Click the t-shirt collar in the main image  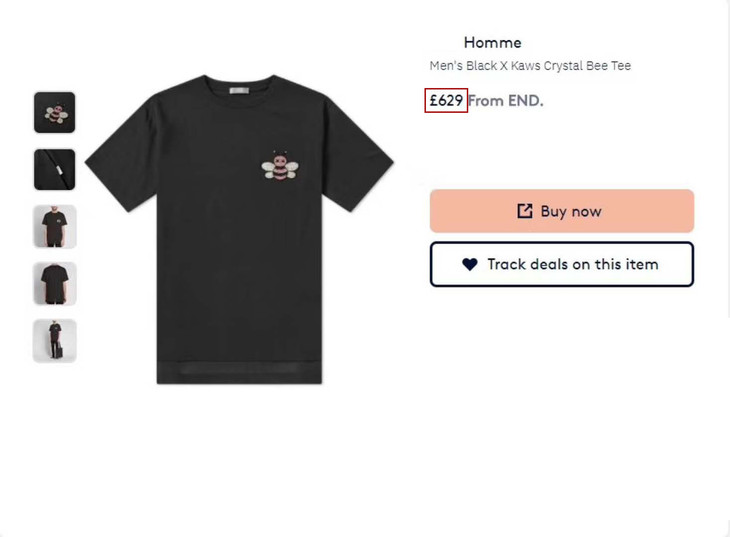[x=238, y=80]
